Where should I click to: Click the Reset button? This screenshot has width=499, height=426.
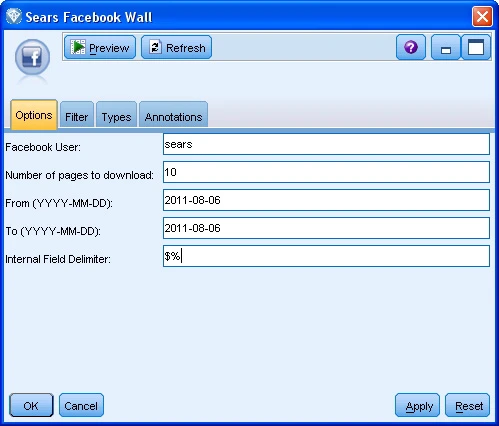(467, 405)
